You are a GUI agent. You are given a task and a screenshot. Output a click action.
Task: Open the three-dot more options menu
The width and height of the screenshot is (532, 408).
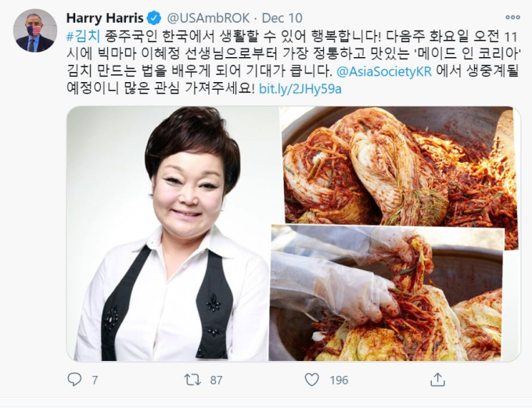pos(512,18)
